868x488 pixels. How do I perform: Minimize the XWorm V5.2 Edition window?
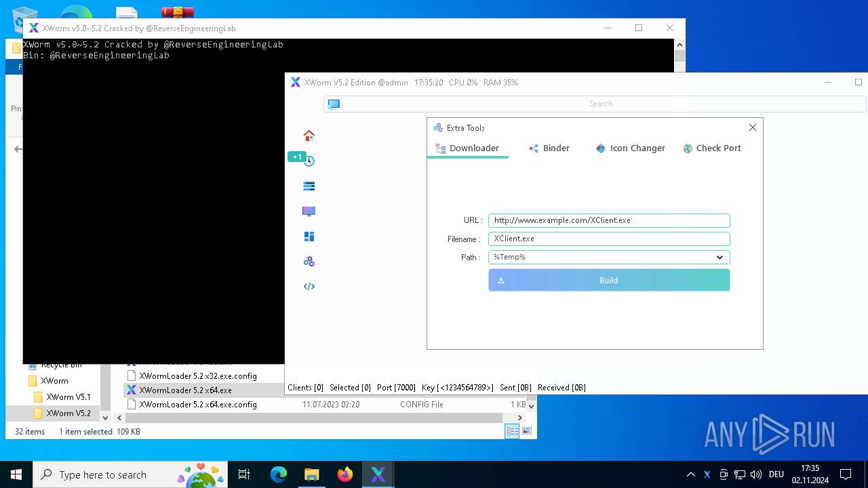(x=828, y=82)
